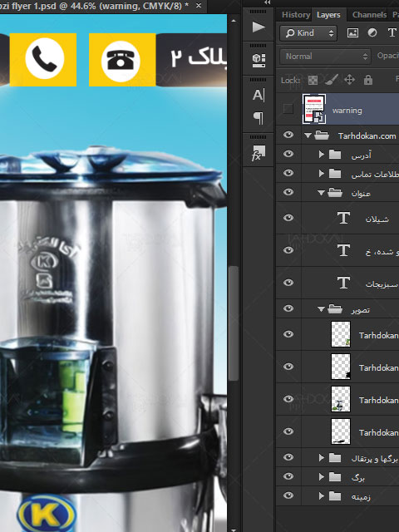
Task: Show the warning layer visibility box
Action: pos(288,109)
